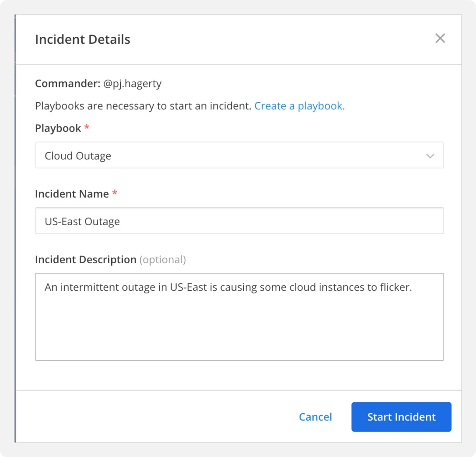Cancel the incident creation
476x457 pixels.
(315, 417)
